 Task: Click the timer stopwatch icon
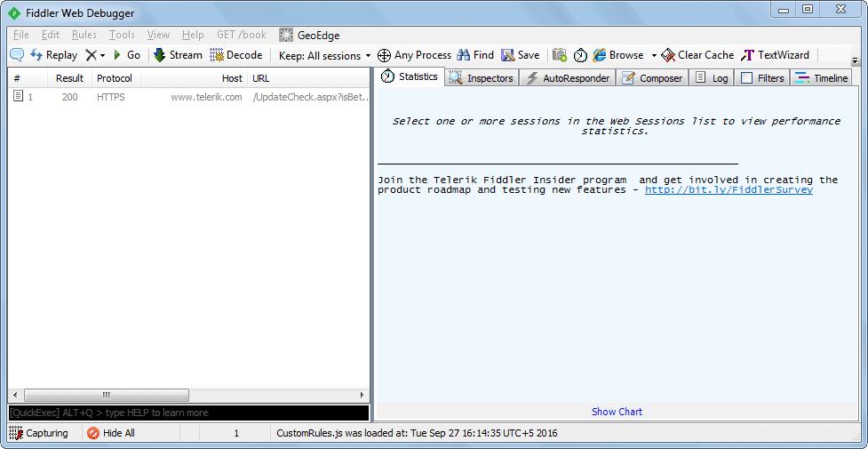pos(580,55)
